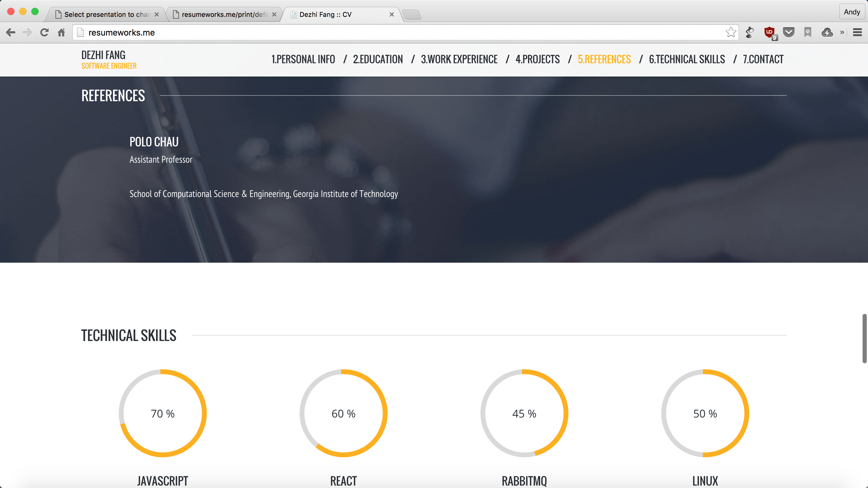This screenshot has height=488, width=868.
Task: Reload the current page
Action: pos(44,33)
